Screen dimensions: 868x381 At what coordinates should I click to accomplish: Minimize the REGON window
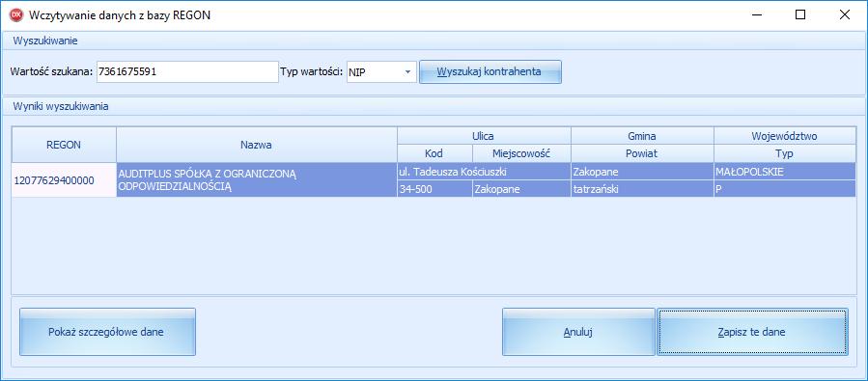pyautogui.click(x=756, y=14)
